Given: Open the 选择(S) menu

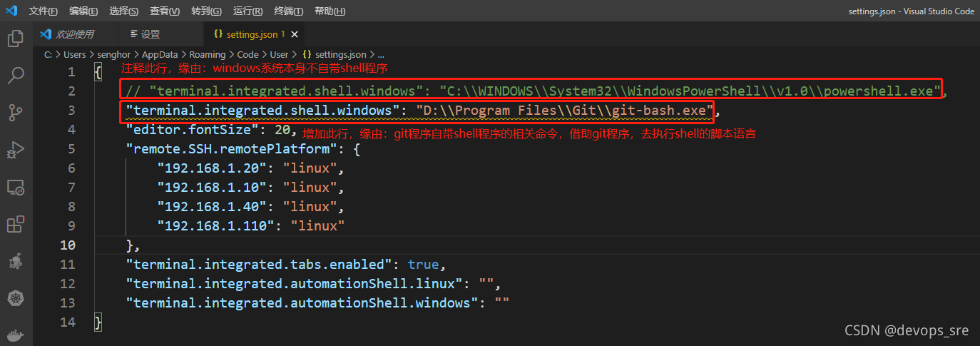Looking at the screenshot, I should pyautogui.click(x=124, y=11).
